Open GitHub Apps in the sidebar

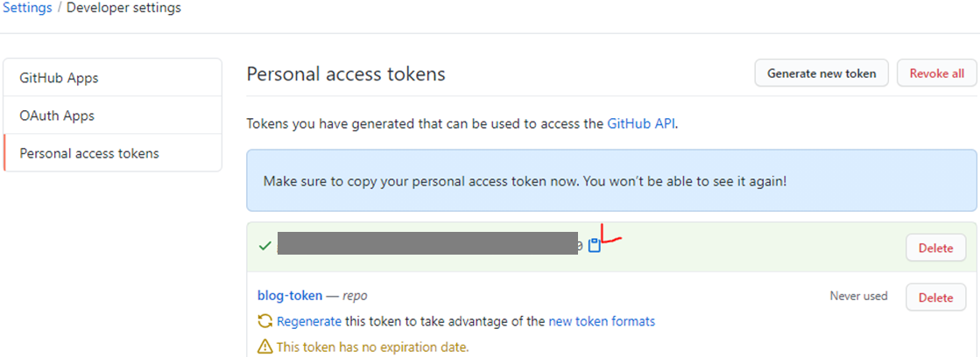(112, 78)
